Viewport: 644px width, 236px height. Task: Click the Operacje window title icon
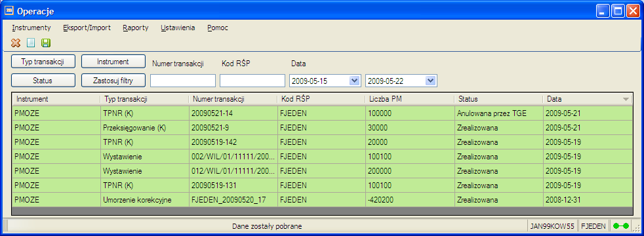click(9, 10)
